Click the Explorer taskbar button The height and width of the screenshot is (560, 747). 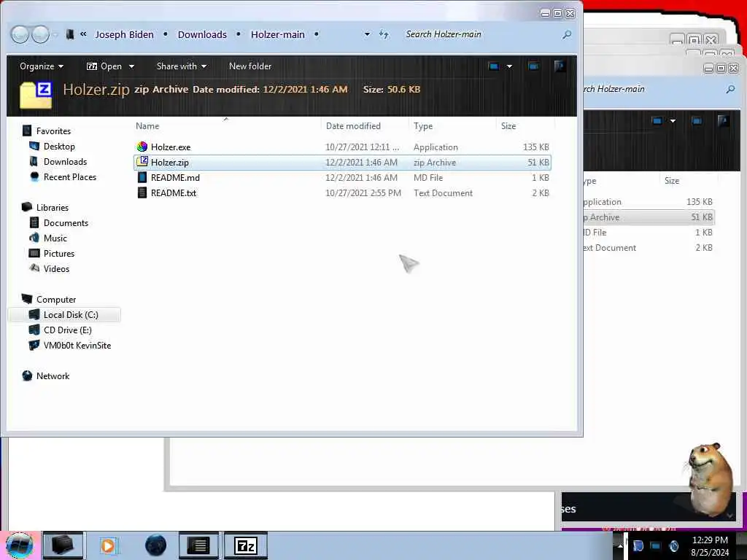63,545
